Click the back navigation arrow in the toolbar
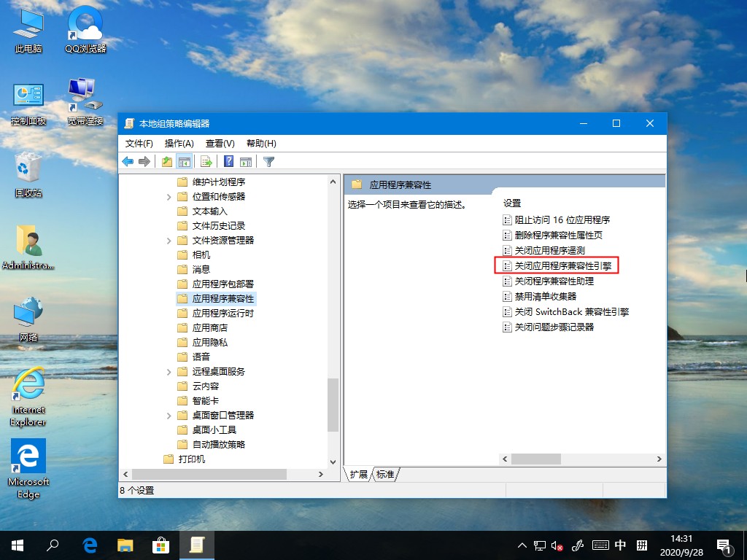The image size is (747, 560). click(129, 161)
